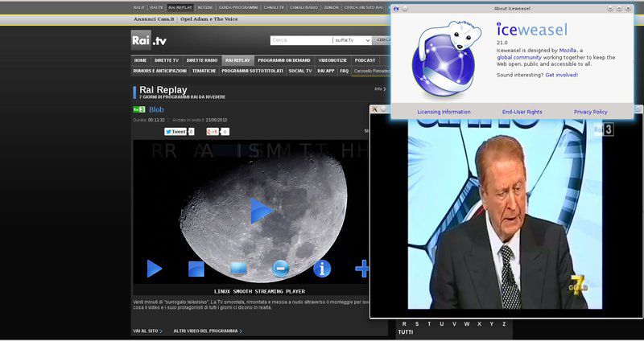Click the blue plus icon in player
The width and height of the screenshot is (644, 341).
pos(362,269)
